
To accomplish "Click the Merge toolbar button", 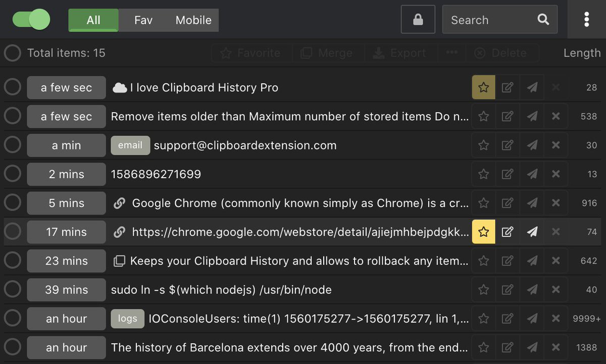I will pyautogui.click(x=326, y=53).
